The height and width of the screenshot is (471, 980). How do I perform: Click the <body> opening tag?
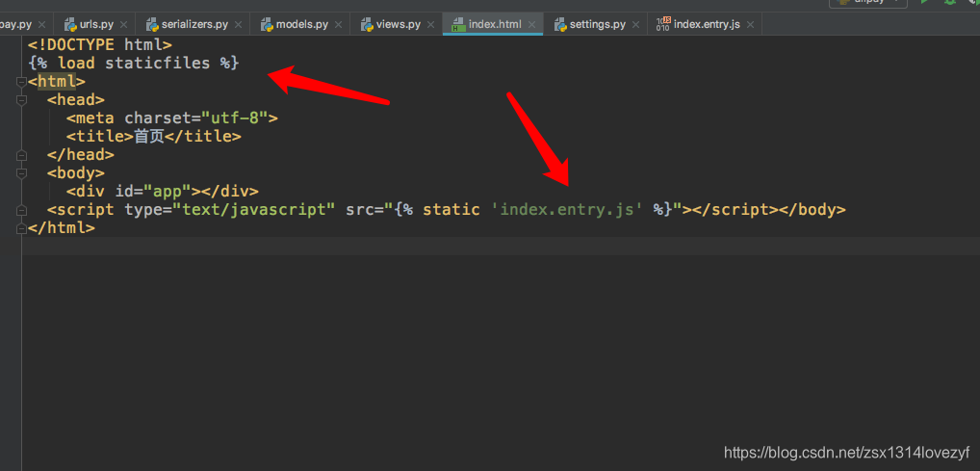[76, 173]
